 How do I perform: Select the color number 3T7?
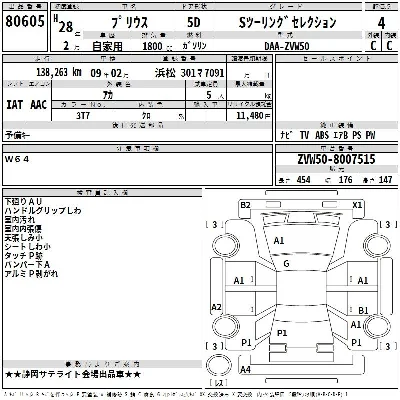click(83, 115)
